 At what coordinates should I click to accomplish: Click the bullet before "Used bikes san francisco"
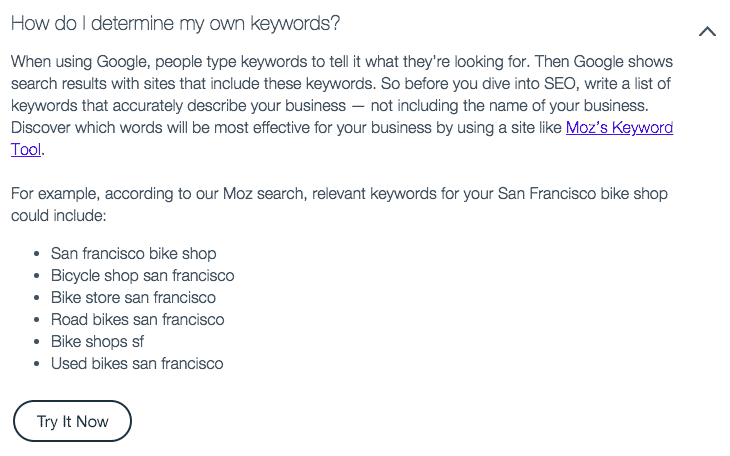[37, 364]
